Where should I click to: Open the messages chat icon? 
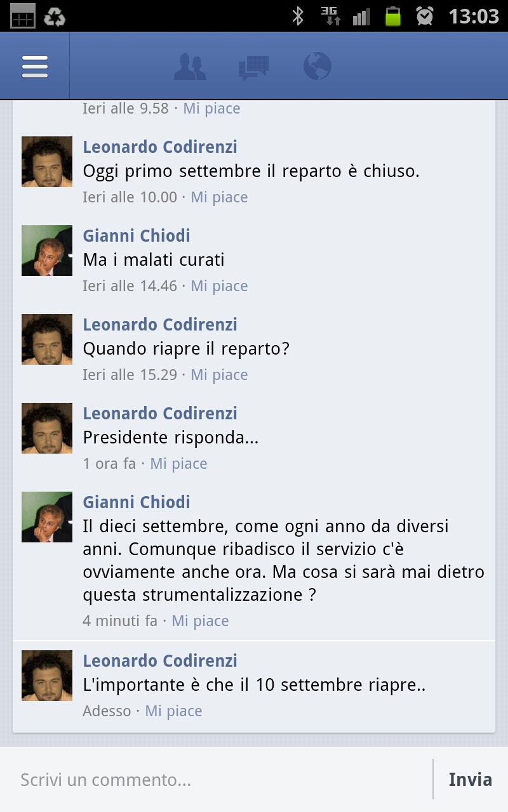coord(253,68)
